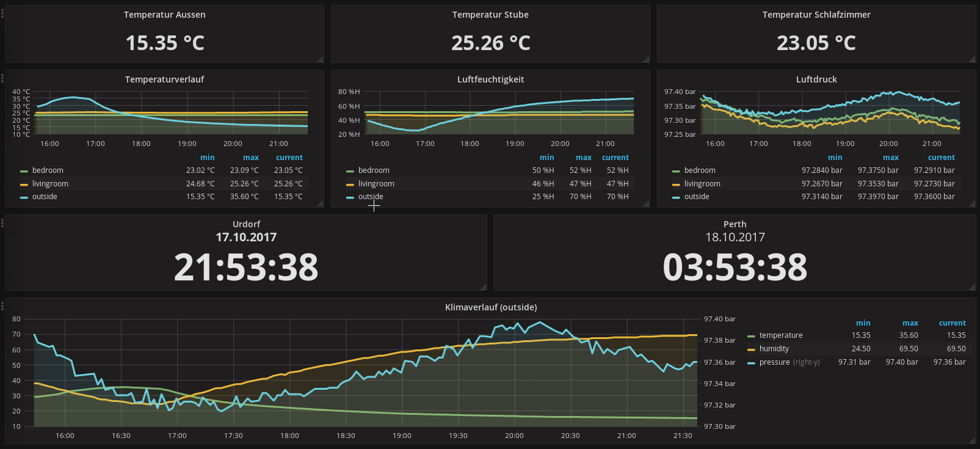
Task: Open row menu dots beside Temperaturverlauf
Action: (2, 78)
